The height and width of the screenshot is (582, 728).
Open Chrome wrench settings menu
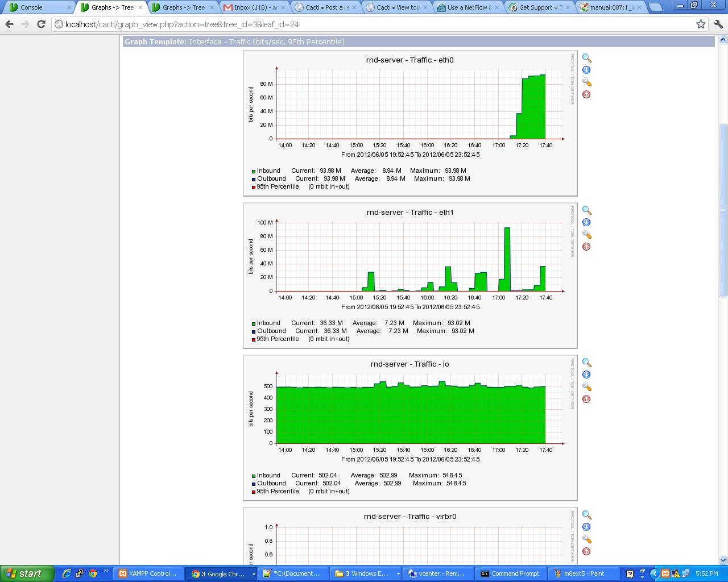(718, 24)
